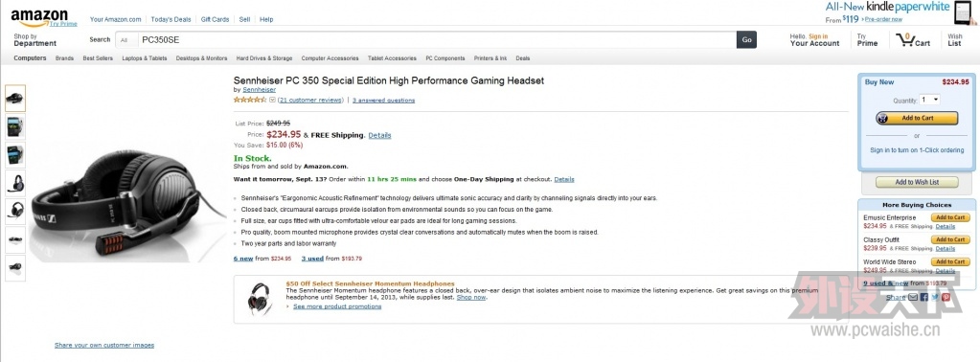Expand the star rating breakdown arrow
The height and width of the screenshot is (362, 980).
point(272,100)
